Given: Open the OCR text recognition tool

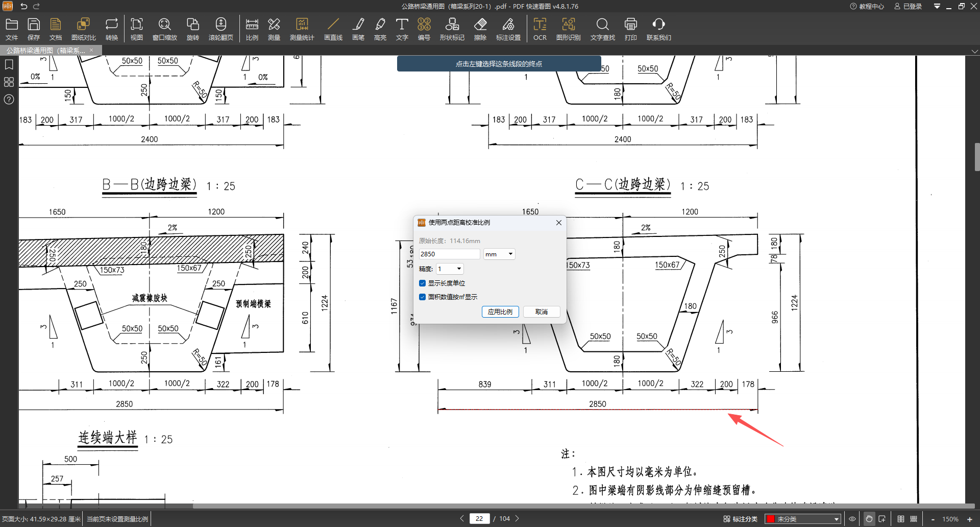Looking at the screenshot, I should click(540, 29).
